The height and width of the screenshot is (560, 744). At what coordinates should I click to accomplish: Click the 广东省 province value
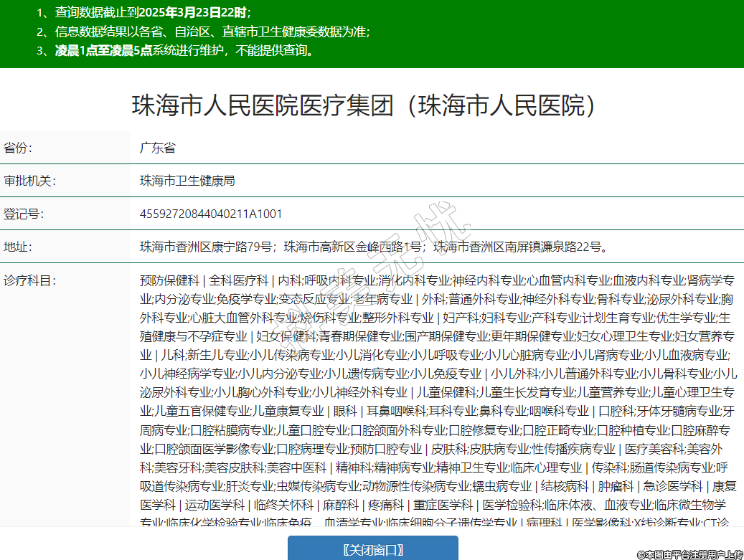click(157, 148)
